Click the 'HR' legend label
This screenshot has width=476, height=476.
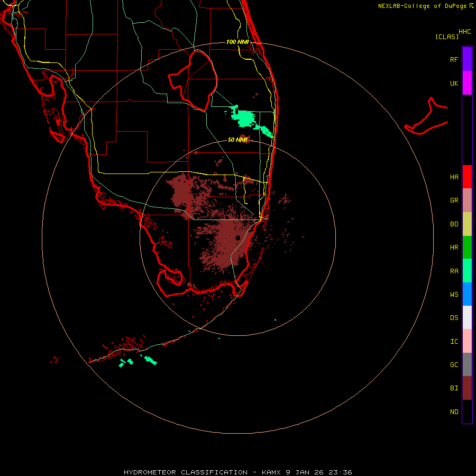[454, 248]
